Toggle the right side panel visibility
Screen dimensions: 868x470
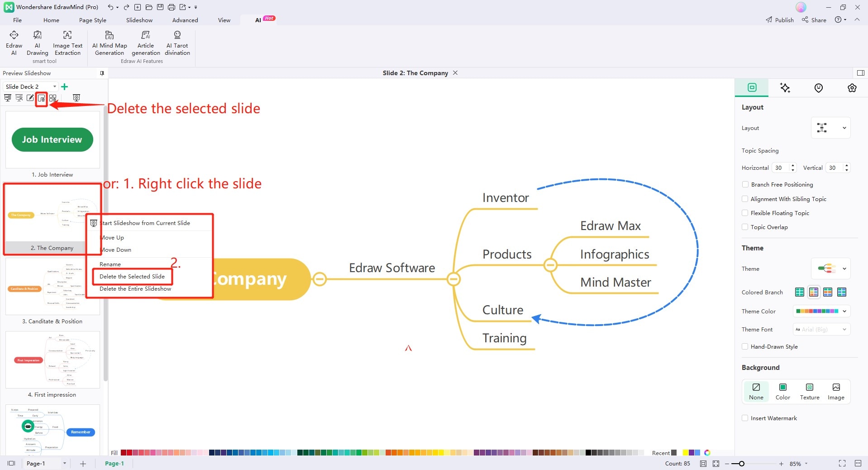pyautogui.click(x=861, y=73)
